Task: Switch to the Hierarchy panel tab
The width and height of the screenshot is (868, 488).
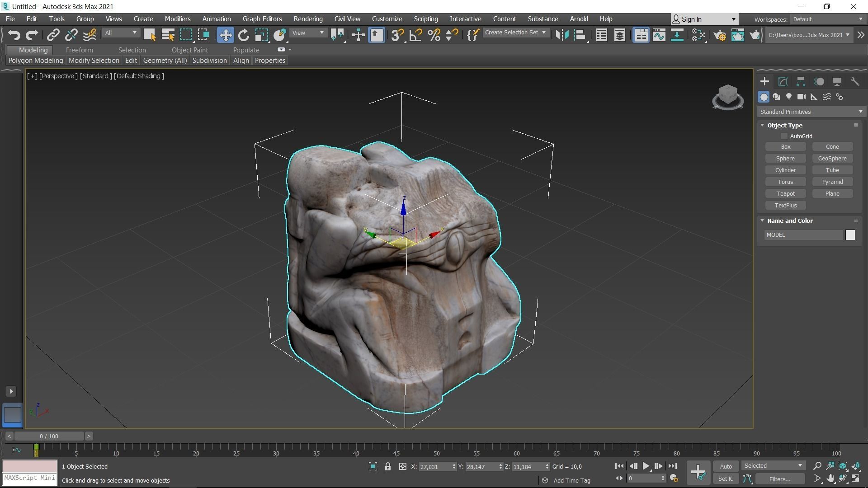Action: click(x=801, y=81)
